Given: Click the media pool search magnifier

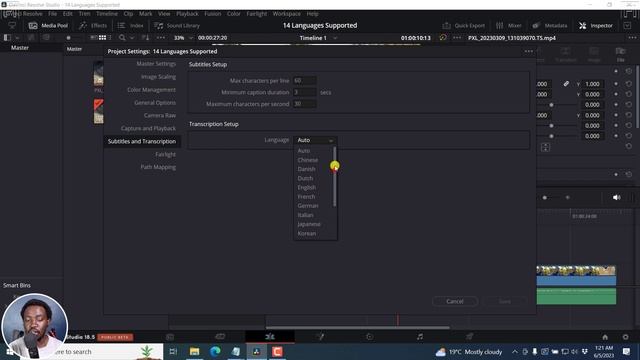Looking at the screenshot, I should tap(122, 38).
